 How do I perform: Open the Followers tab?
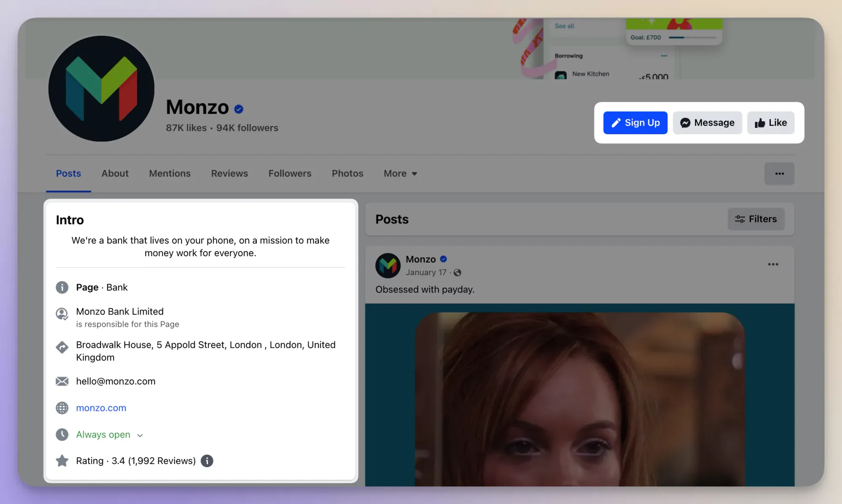point(290,173)
